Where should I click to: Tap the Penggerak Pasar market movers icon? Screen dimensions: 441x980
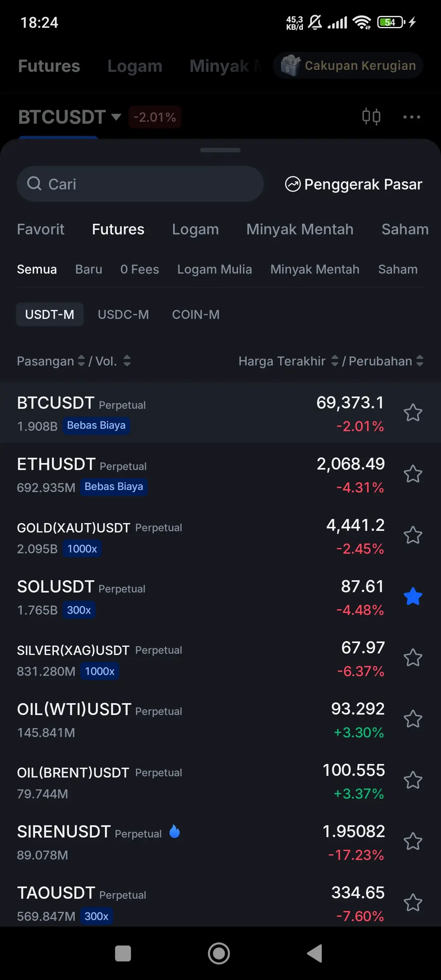(293, 184)
